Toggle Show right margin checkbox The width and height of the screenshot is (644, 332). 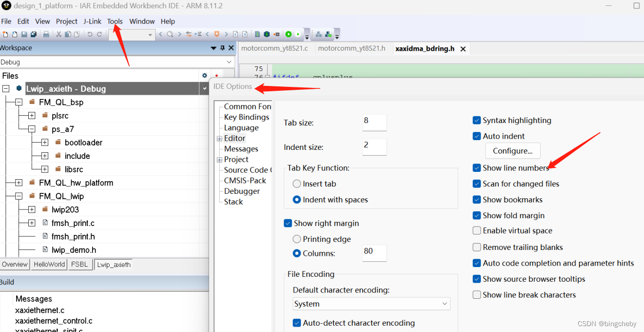(288, 223)
